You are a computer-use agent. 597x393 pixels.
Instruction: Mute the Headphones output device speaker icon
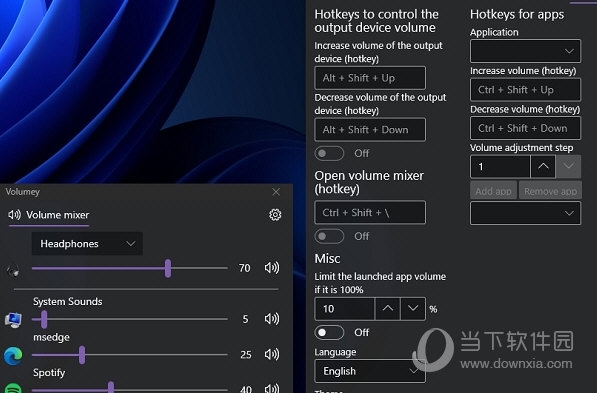click(x=272, y=268)
